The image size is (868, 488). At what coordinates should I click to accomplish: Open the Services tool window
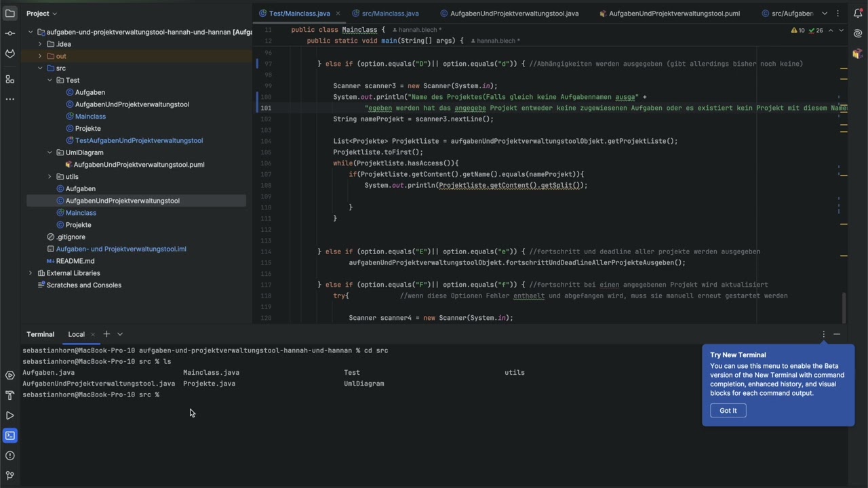pyautogui.click(x=9, y=375)
